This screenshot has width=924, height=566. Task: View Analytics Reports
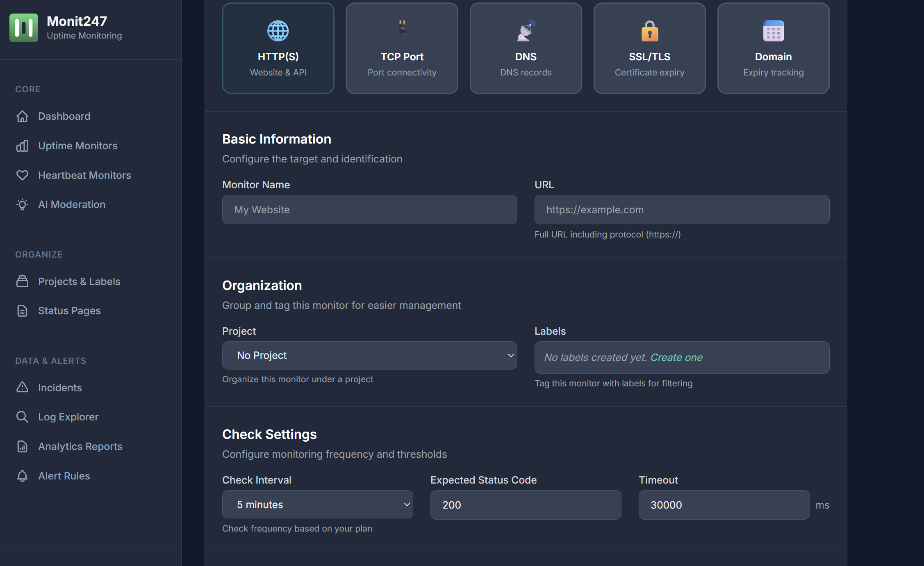[80, 446]
